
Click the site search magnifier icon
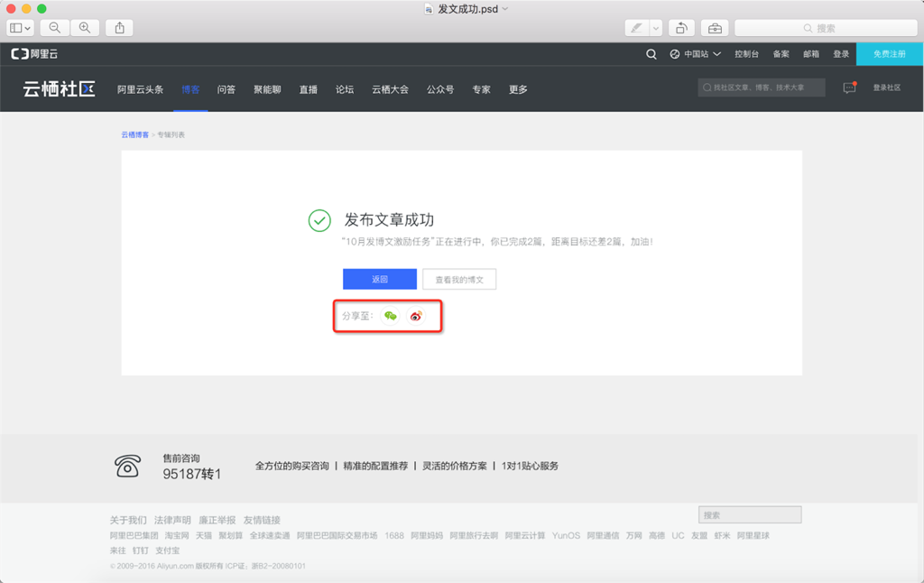tap(651, 54)
